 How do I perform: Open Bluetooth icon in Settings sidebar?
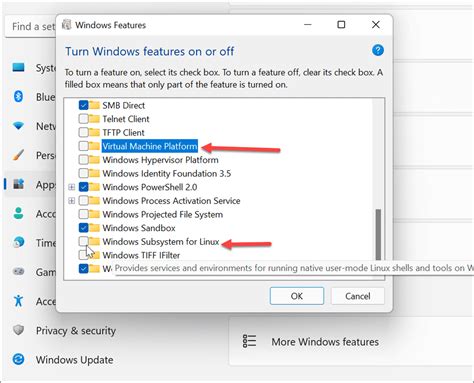coord(18,97)
